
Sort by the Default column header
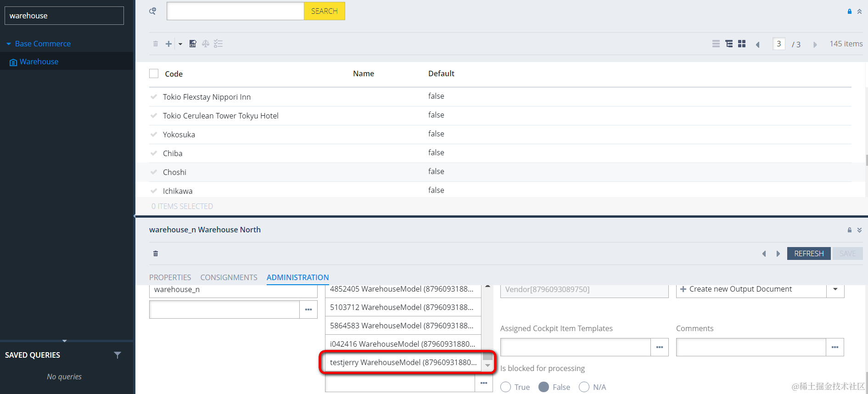tap(441, 73)
